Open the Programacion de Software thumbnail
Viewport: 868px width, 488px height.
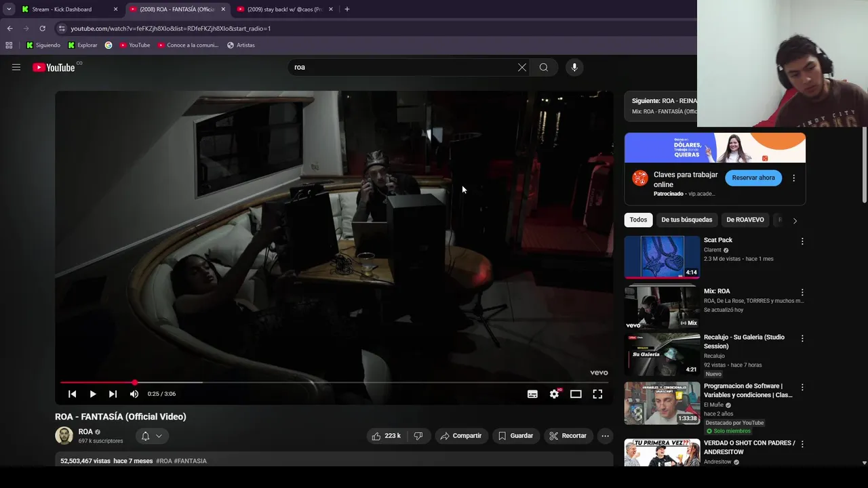pyautogui.click(x=662, y=403)
